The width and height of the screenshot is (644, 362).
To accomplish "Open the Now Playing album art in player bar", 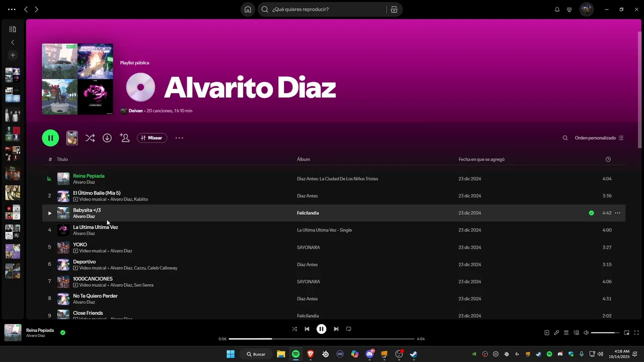I will pyautogui.click(x=13, y=332).
